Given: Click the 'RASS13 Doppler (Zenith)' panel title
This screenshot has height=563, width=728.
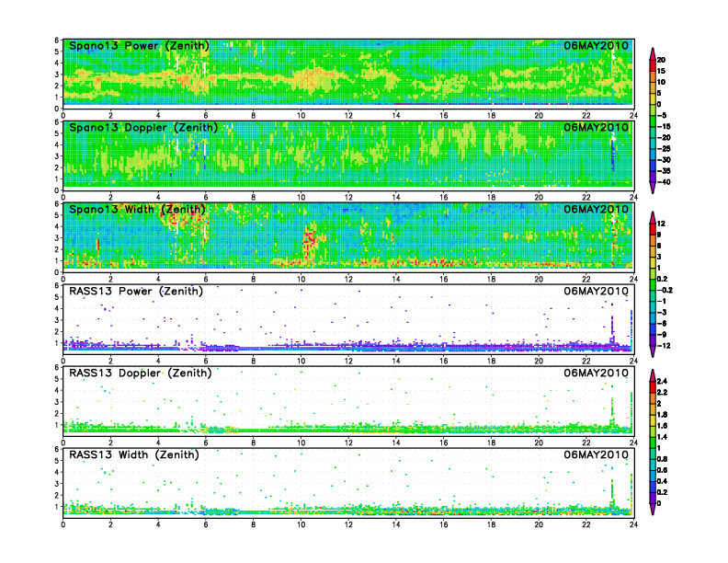Looking at the screenshot, I should (x=141, y=373).
